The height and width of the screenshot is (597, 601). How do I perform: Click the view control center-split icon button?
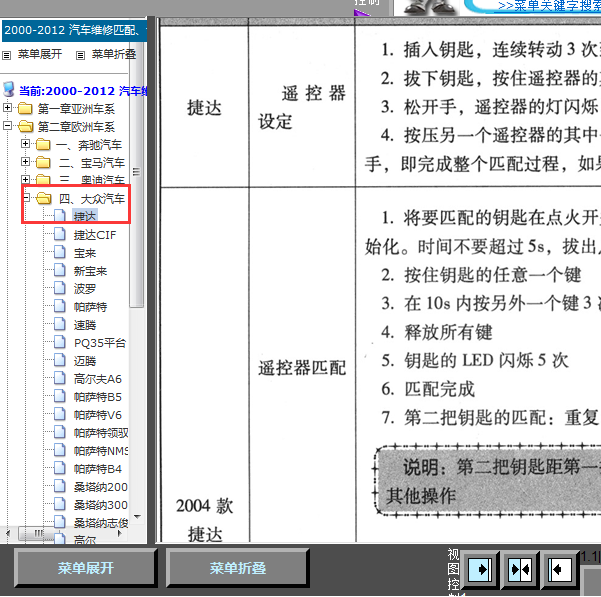(520, 570)
